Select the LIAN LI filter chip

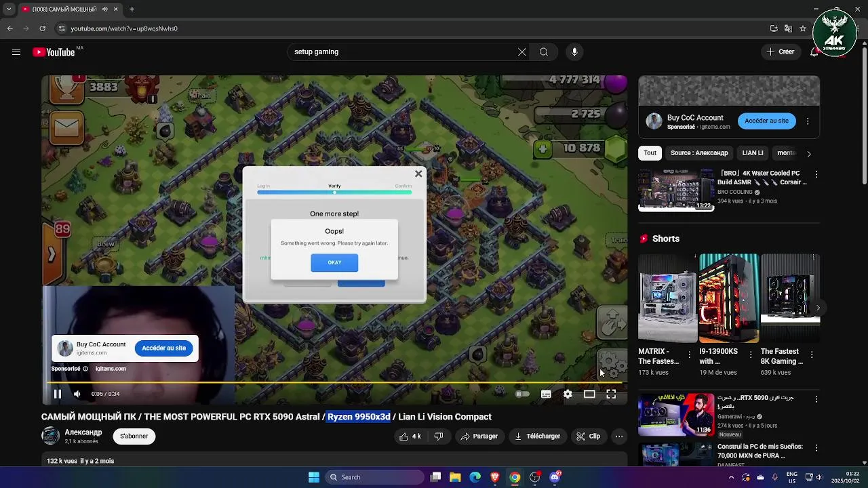(x=753, y=153)
